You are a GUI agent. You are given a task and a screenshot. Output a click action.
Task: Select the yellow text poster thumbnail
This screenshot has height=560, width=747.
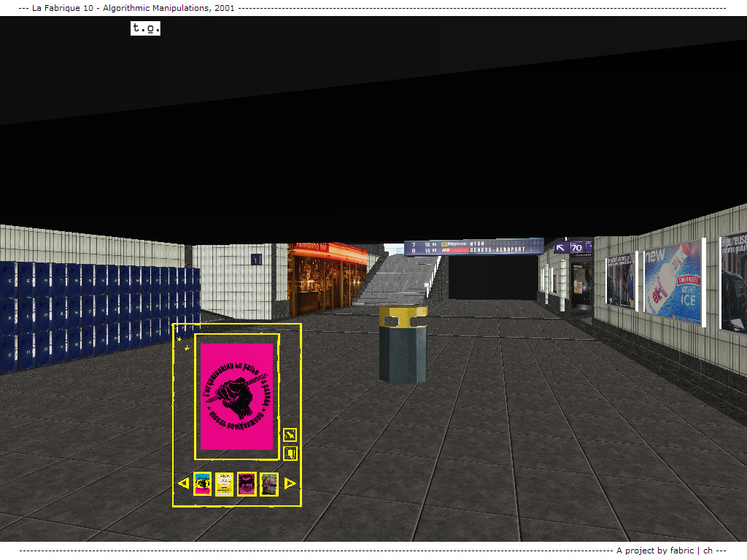coord(225,484)
